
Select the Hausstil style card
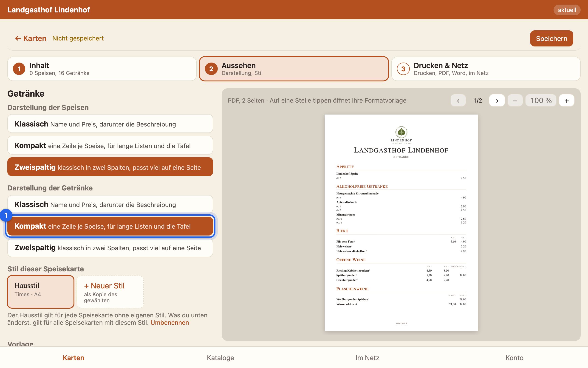coord(41,292)
